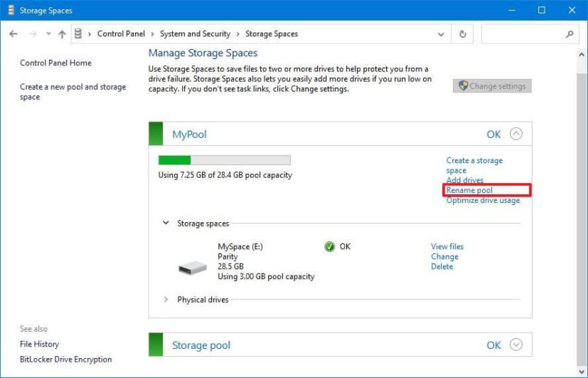Select System and Security breadcrumb item
The width and height of the screenshot is (588, 378).
[x=195, y=34]
